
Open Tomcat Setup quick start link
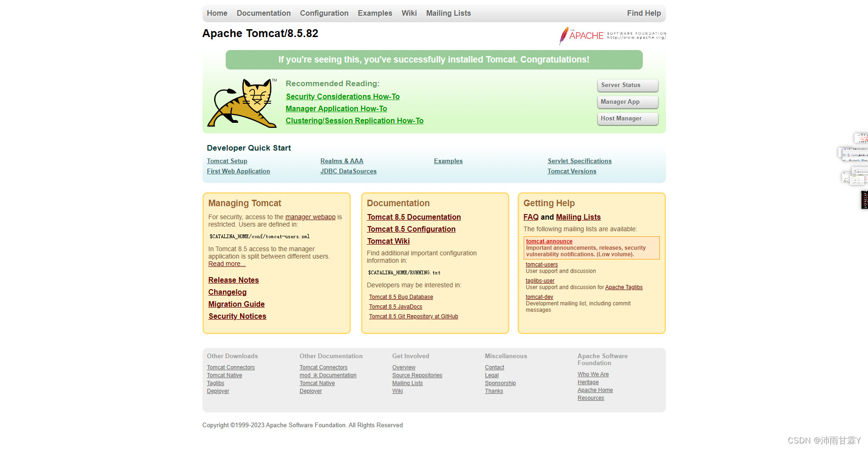point(227,161)
